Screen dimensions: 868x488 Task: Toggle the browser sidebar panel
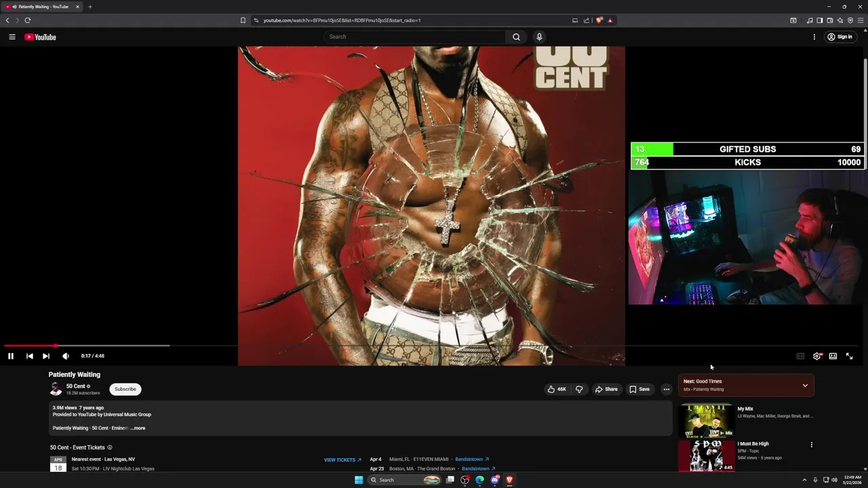coord(820,20)
